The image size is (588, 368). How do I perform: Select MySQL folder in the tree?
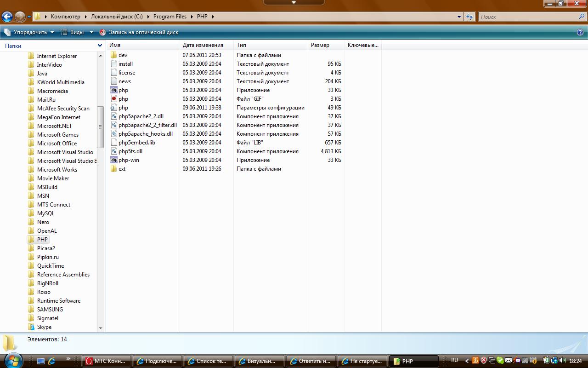[x=45, y=213]
